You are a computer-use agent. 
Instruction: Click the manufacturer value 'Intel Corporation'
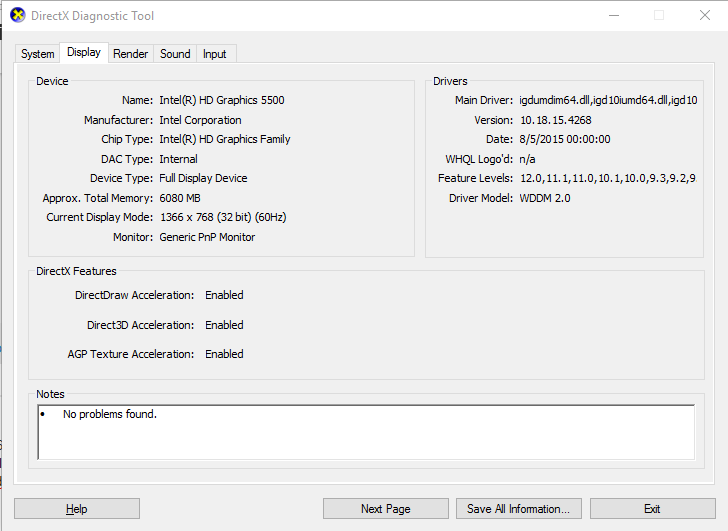coord(200,120)
